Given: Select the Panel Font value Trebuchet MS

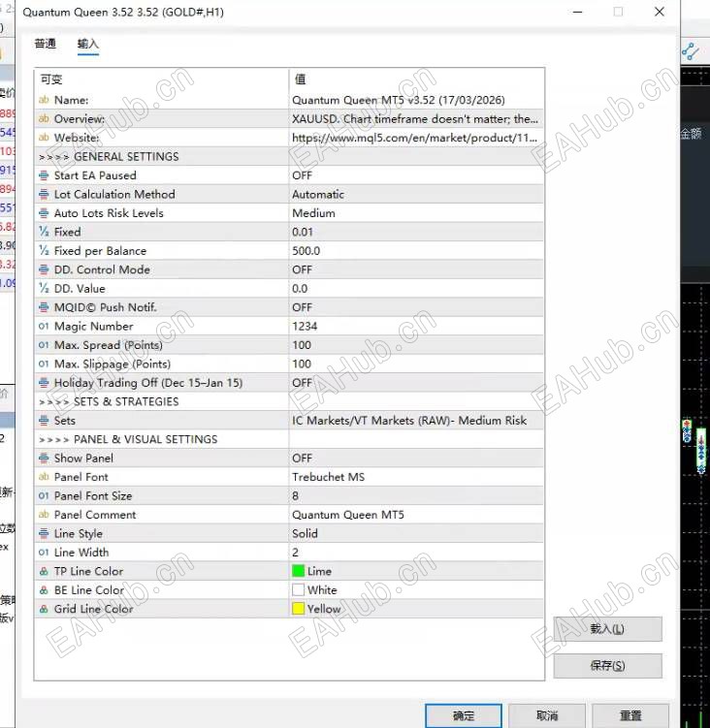Looking at the screenshot, I should [x=416, y=477].
